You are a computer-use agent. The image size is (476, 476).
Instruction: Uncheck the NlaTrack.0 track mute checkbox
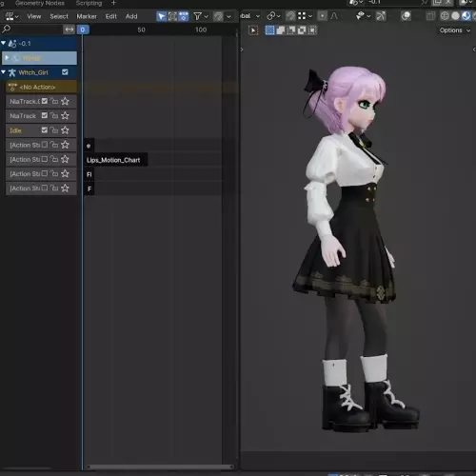[x=45, y=101]
